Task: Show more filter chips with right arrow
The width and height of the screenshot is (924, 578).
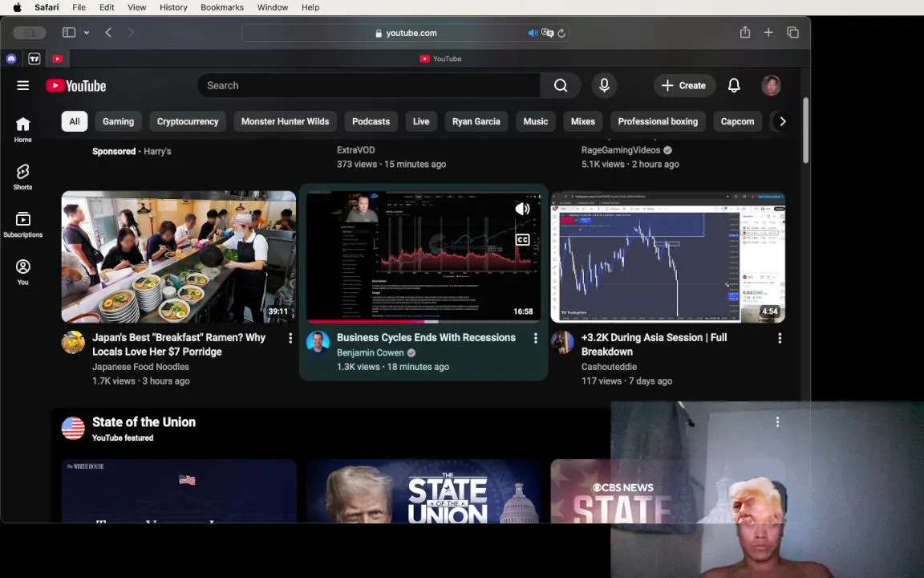Action: point(783,121)
